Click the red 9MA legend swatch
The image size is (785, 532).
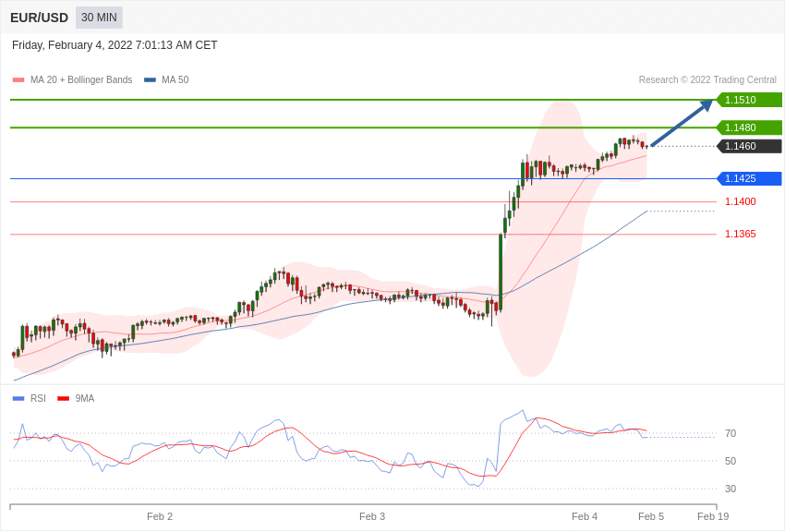tap(63, 398)
